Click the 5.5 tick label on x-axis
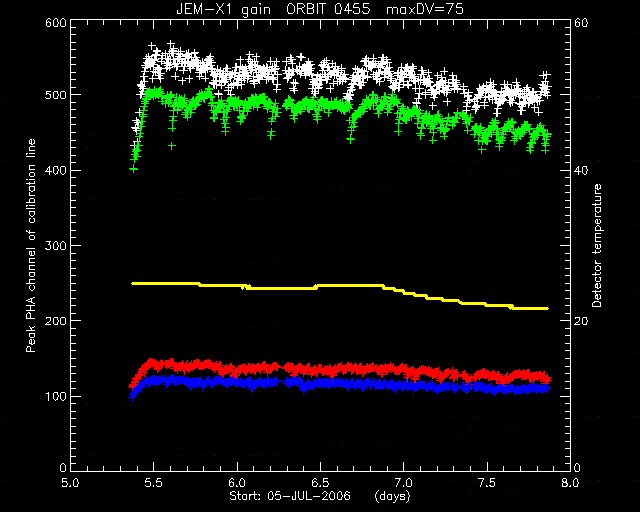 (154, 483)
